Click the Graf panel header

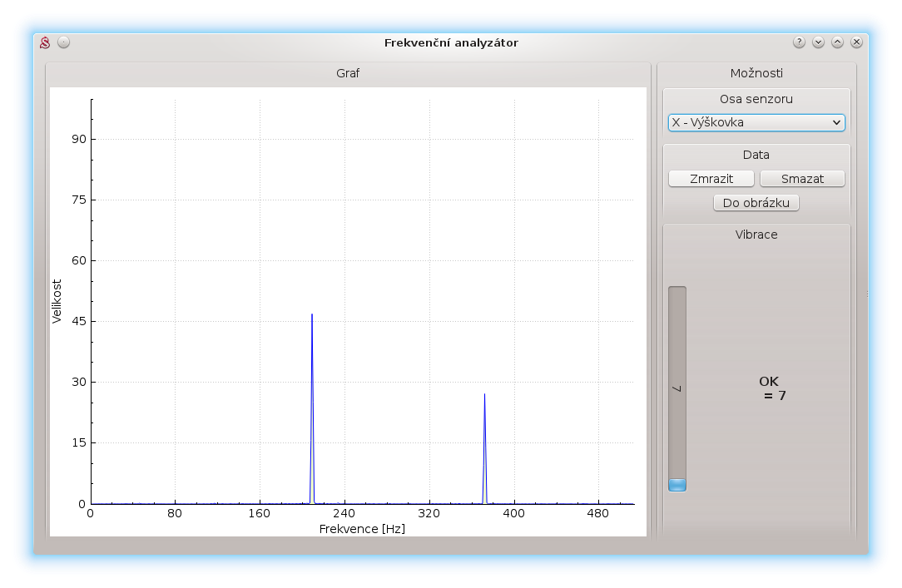(x=348, y=73)
